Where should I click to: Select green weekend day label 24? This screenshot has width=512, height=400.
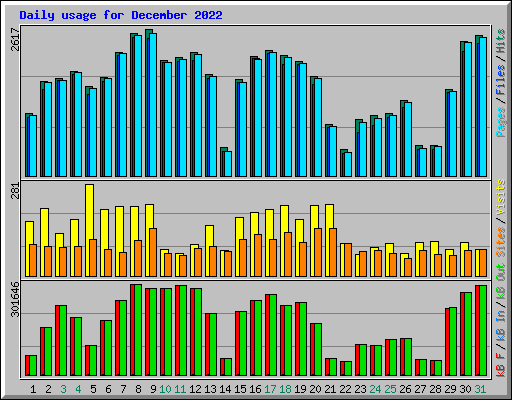375,389
